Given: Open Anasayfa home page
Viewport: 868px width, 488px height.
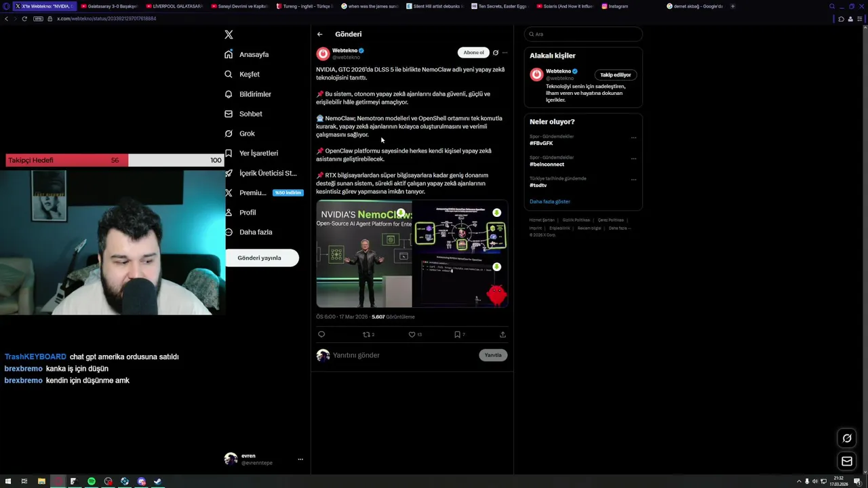Looking at the screenshot, I should tap(247, 54).
